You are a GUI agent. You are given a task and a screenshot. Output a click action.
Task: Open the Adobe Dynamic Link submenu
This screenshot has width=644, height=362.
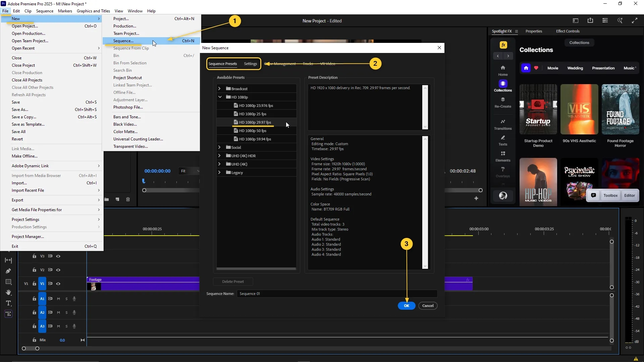pos(52,166)
